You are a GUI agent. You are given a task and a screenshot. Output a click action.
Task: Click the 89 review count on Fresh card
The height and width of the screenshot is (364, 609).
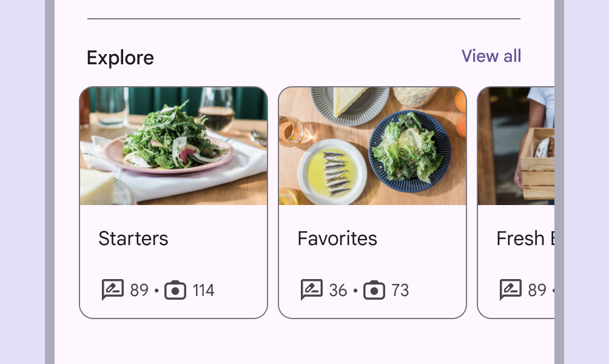[537, 291]
